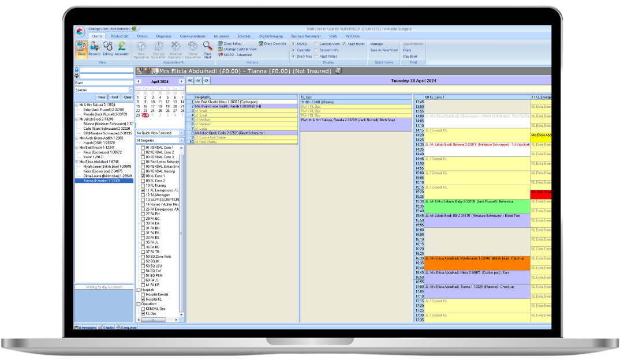The image size is (620, 364).
Task: Click next month arrow on April calendar
Action: click(180, 81)
